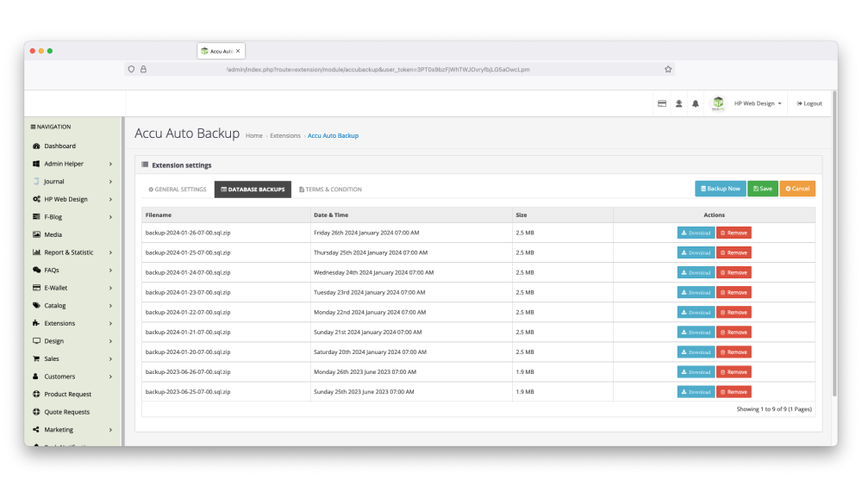Click the green Save button
The image size is (862, 504).
click(x=762, y=189)
